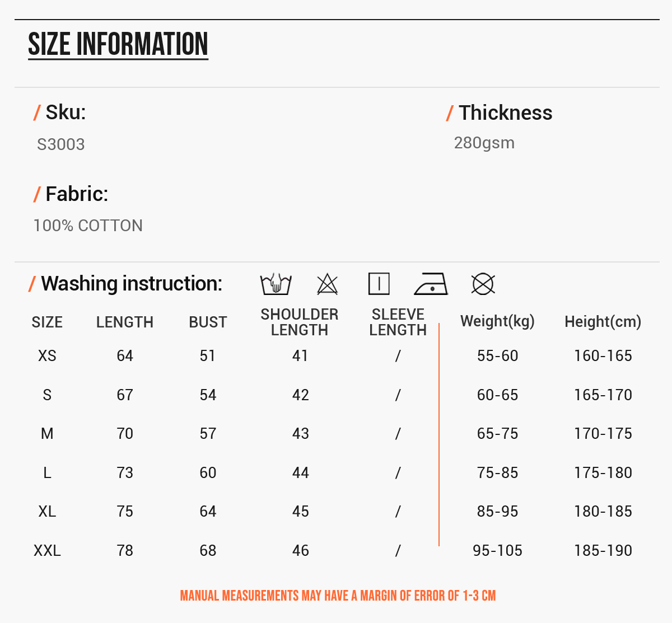Click the 65-75 weight cell
672x623 pixels.
498,434
